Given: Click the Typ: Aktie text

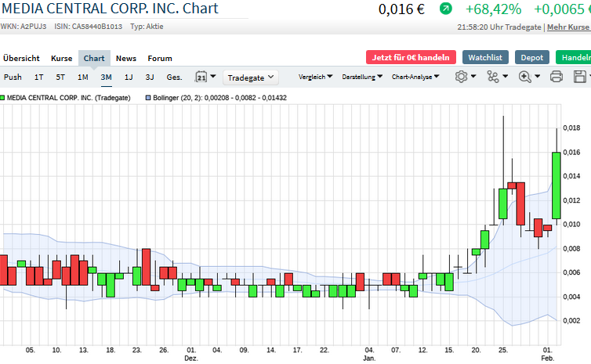Looking at the screenshot, I should tap(147, 27).
